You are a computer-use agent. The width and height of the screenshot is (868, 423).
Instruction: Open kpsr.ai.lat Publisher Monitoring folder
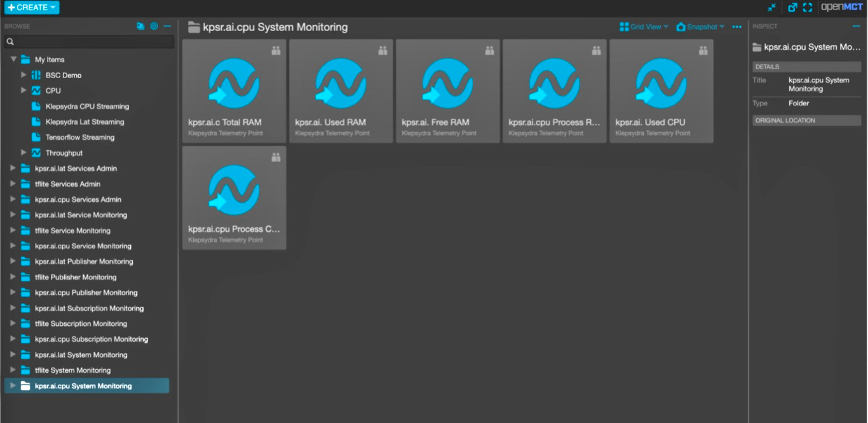84,261
